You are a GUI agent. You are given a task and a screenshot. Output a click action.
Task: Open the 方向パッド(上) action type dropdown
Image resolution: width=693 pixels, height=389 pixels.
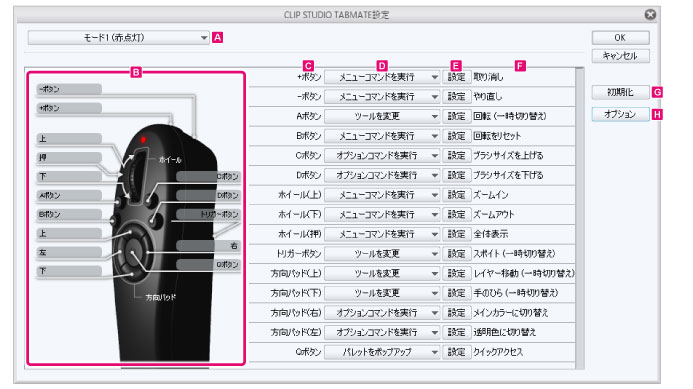pos(382,273)
